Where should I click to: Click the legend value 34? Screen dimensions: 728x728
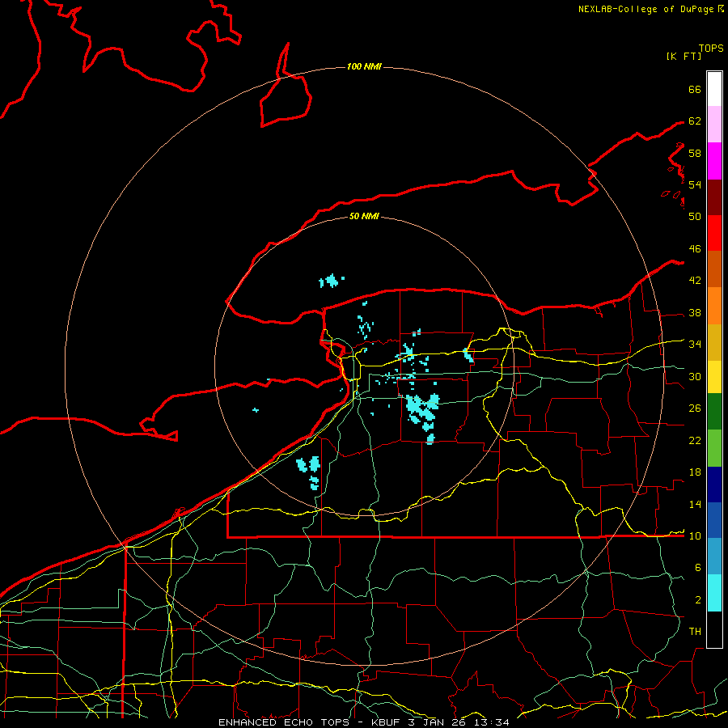click(695, 344)
